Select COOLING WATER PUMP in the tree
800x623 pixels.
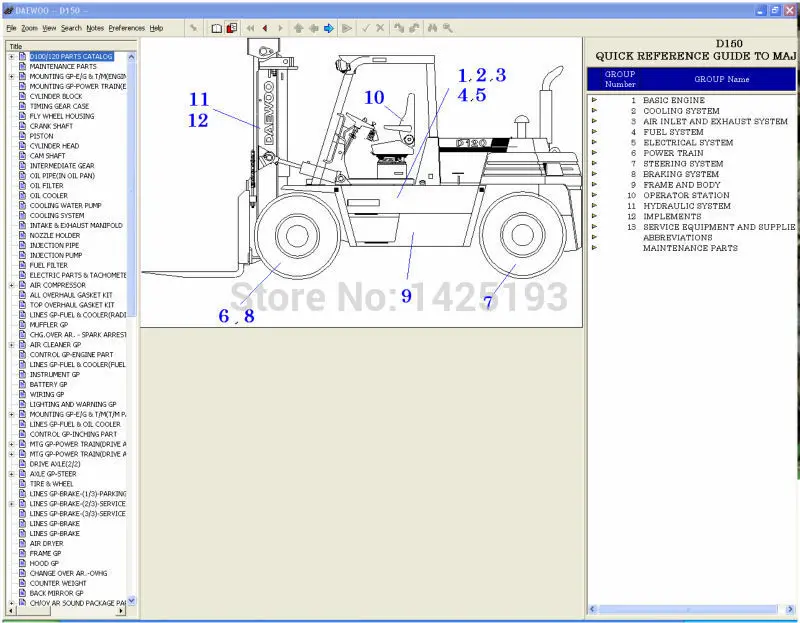[65, 205]
